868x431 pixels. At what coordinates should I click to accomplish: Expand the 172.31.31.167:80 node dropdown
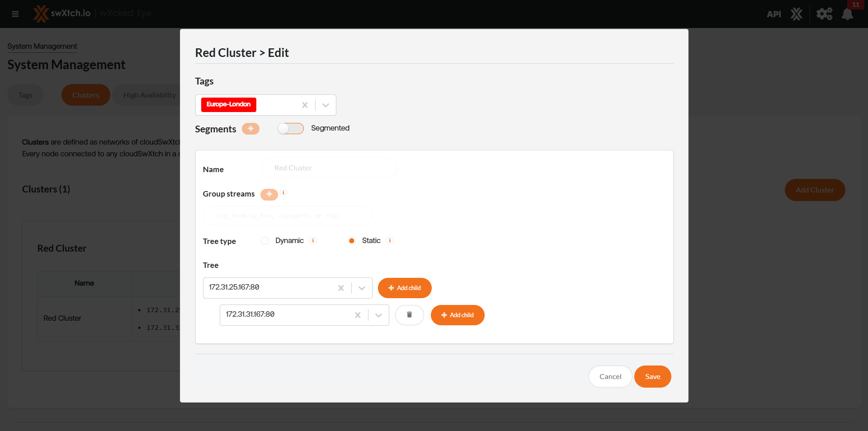(x=378, y=315)
